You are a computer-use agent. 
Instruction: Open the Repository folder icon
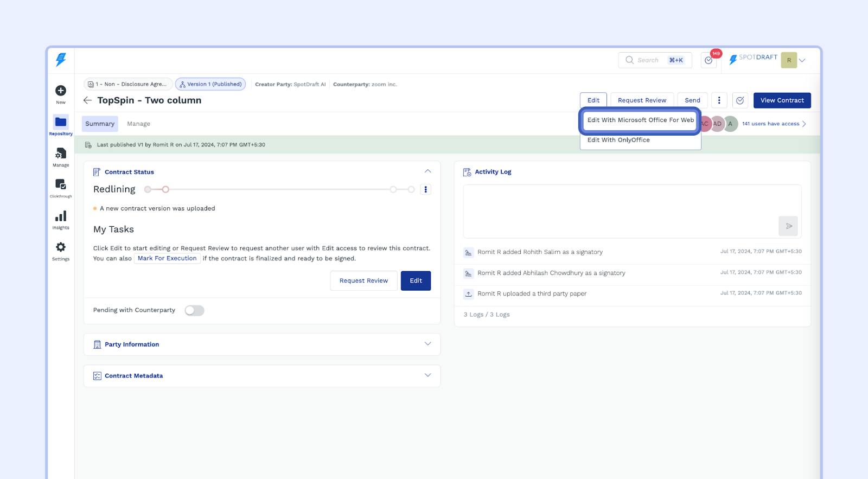coord(61,122)
